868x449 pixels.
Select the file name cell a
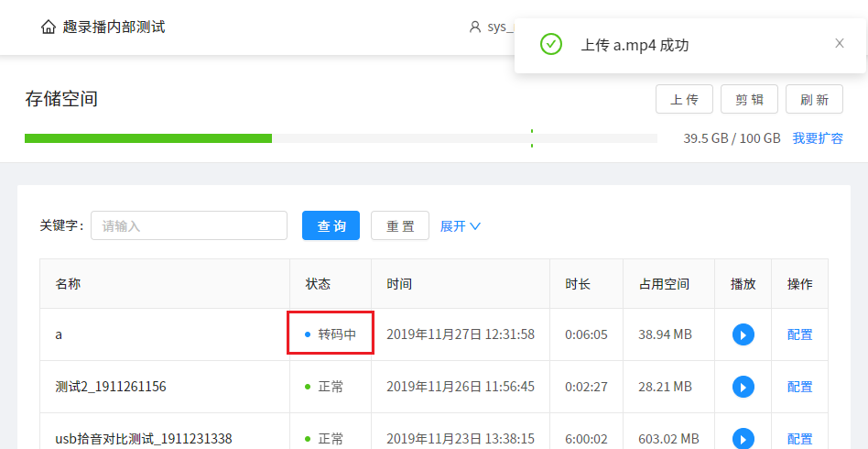point(165,334)
